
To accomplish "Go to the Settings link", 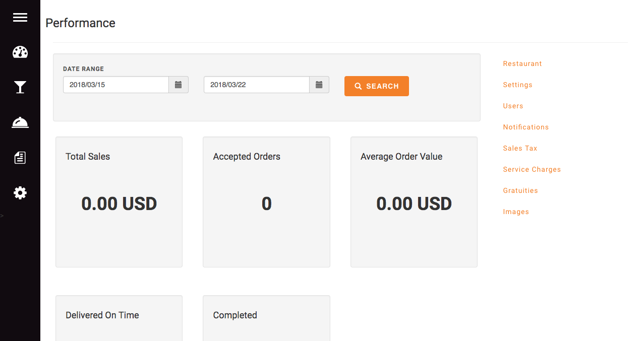I will click(x=517, y=85).
